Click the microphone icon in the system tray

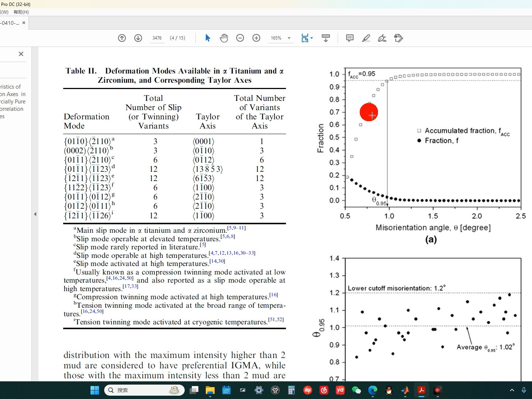(x=524, y=390)
